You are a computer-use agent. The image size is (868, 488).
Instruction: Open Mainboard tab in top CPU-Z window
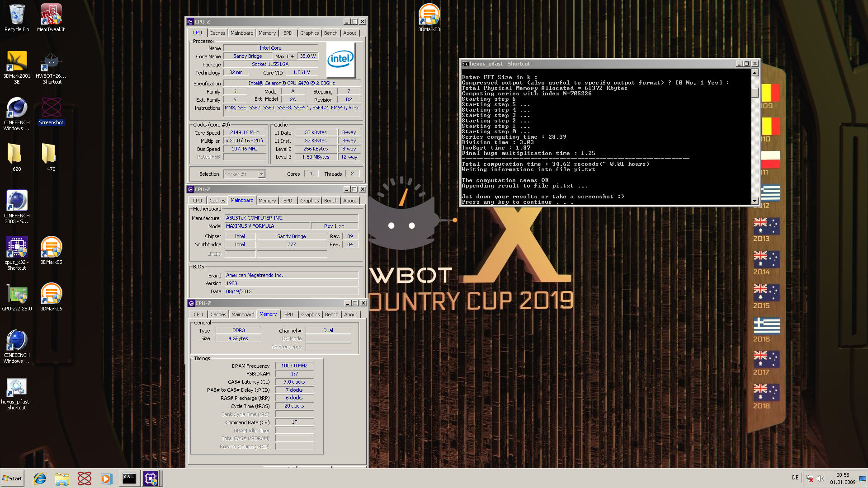(x=242, y=33)
